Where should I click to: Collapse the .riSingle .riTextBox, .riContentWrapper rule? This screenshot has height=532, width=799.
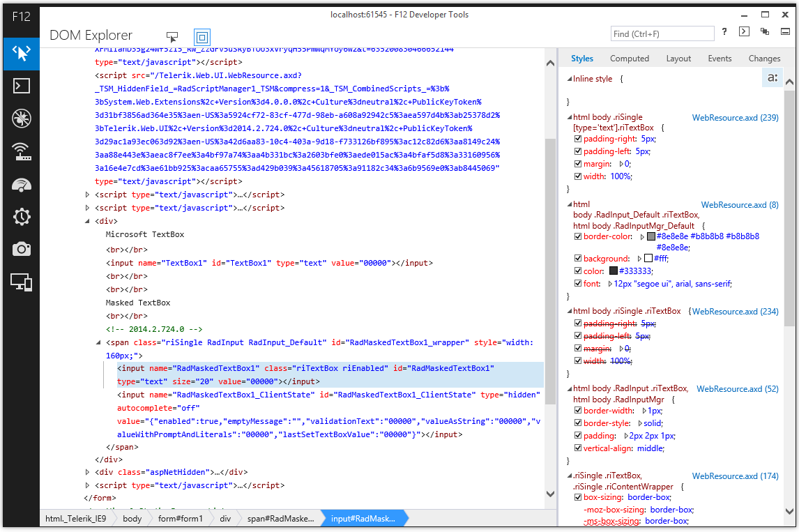[570, 476]
